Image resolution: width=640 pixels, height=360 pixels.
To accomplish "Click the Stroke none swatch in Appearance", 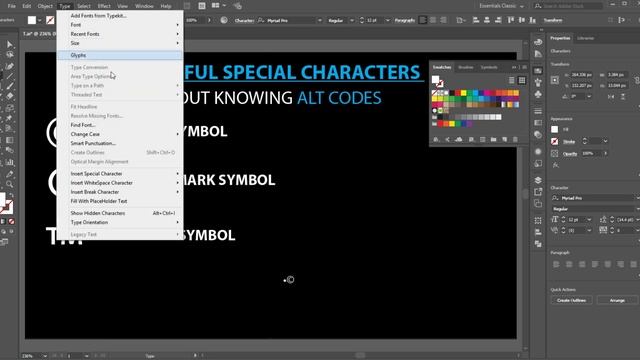I will [554, 141].
